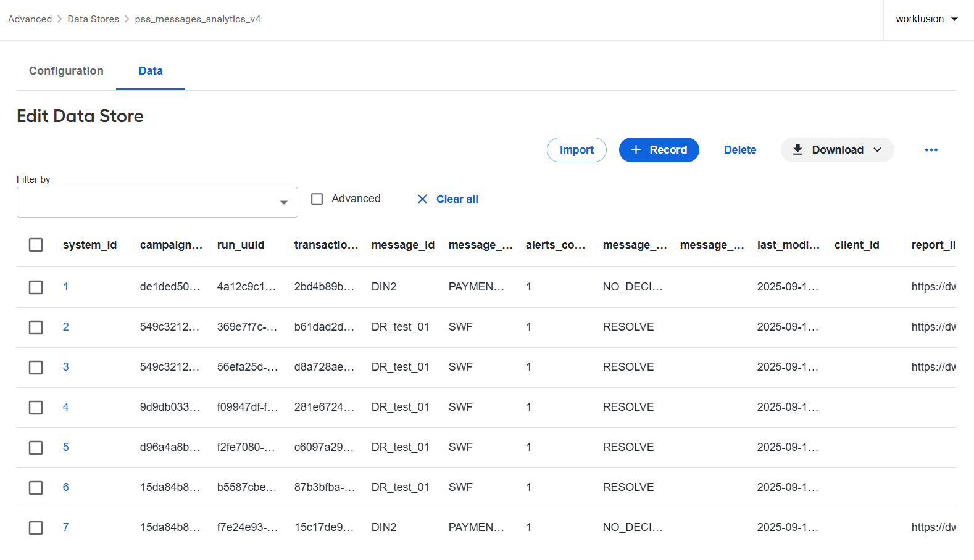Screen dimensions: 974x560
Task: Open record link with system_id 1
Action: (x=65, y=287)
